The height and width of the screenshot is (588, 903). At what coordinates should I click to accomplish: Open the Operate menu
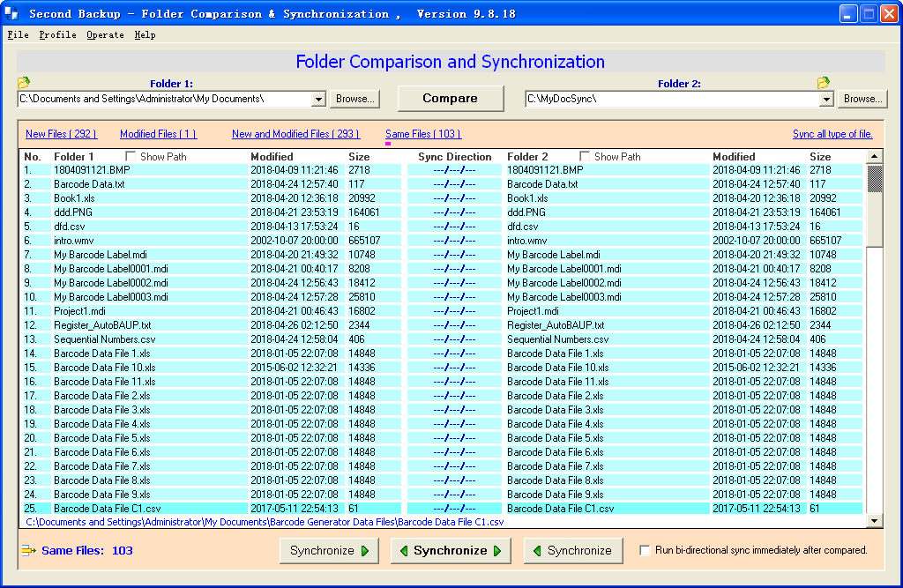(106, 35)
